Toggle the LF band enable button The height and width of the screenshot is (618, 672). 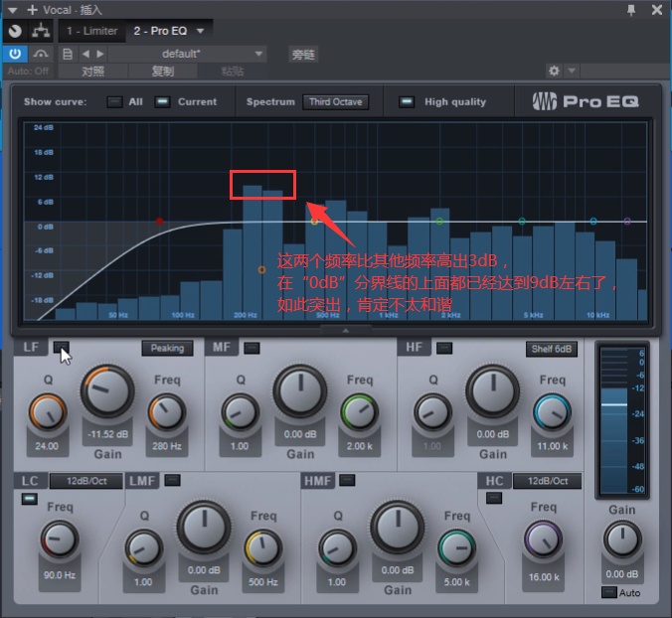pyautogui.click(x=62, y=348)
